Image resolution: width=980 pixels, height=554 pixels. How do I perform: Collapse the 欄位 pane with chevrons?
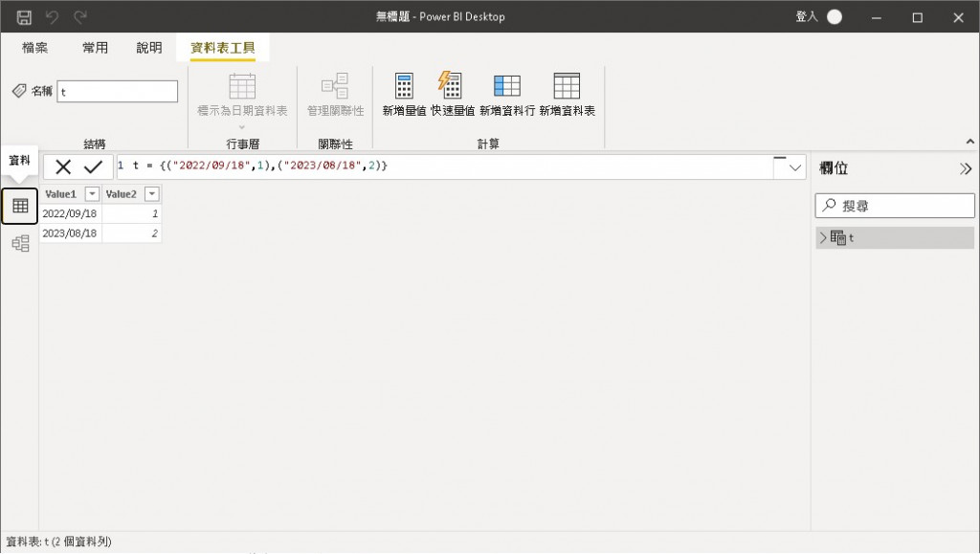(966, 168)
